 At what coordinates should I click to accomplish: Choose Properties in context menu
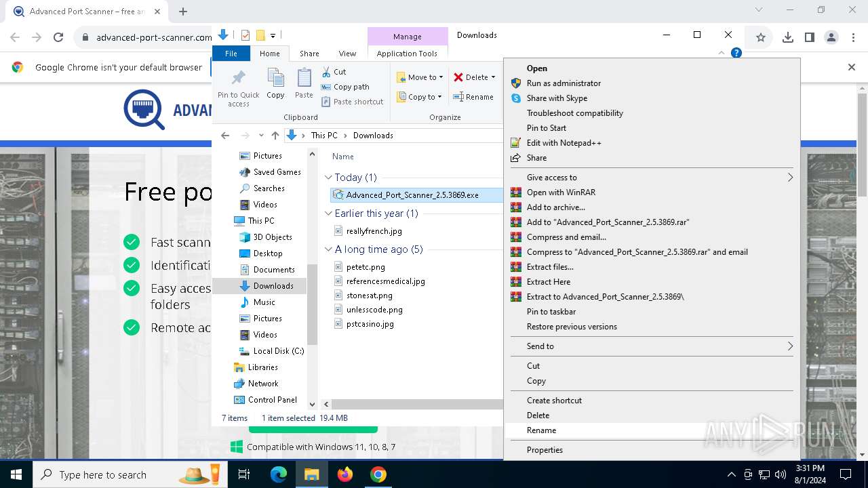pyautogui.click(x=652, y=450)
